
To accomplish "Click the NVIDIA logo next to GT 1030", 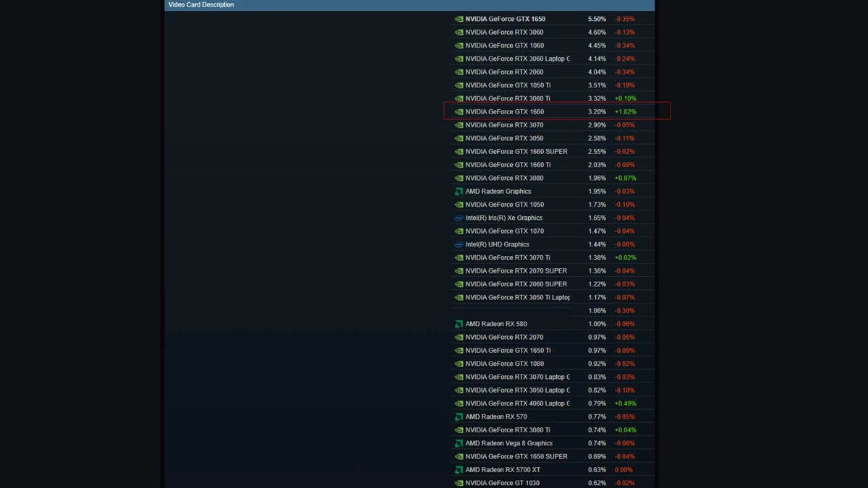I will coord(459,484).
